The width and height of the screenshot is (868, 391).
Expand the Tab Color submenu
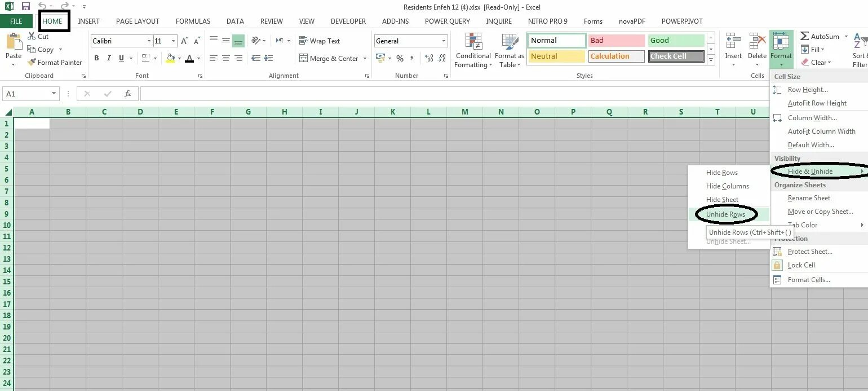[x=818, y=225]
